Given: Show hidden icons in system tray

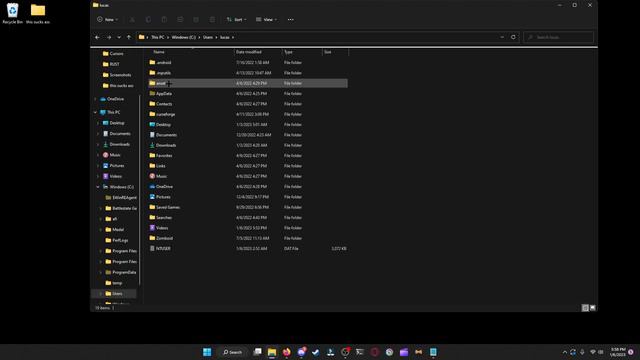Looking at the screenshot, I should 564,352.
